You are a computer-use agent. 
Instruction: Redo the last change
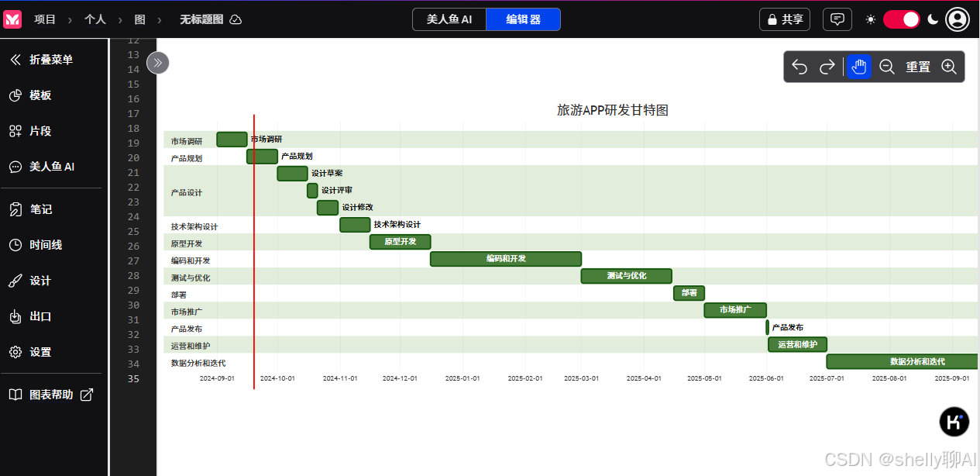827,67
